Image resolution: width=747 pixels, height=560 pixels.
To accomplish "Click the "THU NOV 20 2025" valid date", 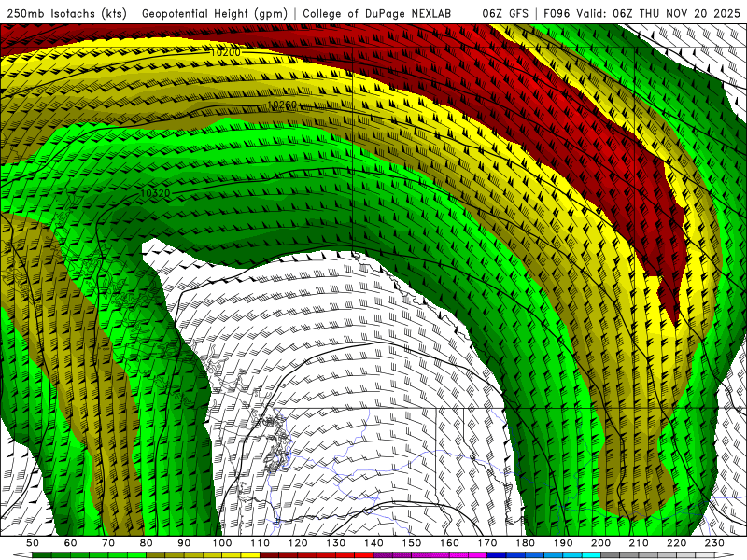I will (689, 13).
